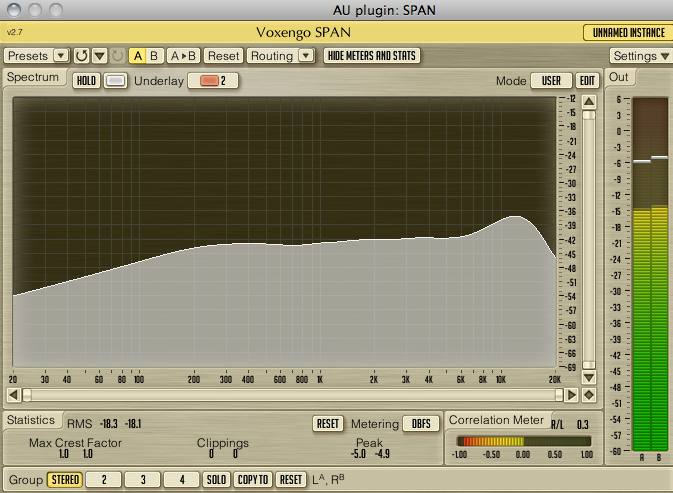Select the STEREO group button

(x=65, y=479)
